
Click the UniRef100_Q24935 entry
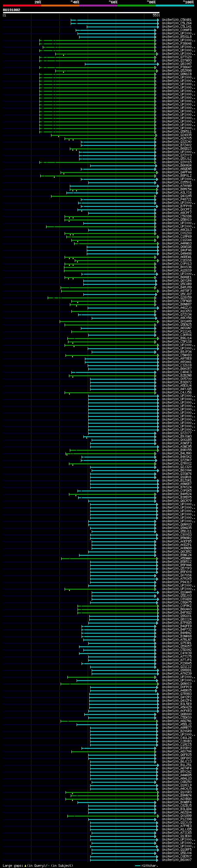coord(176,135)
